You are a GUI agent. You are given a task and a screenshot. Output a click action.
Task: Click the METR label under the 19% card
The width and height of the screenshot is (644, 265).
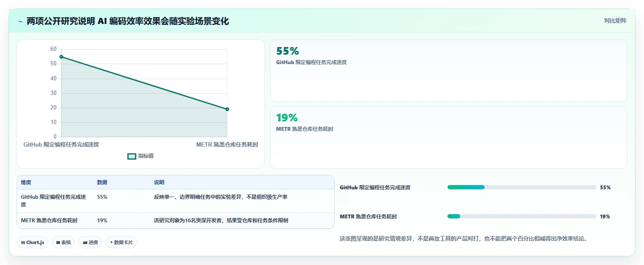pos(305,129)
